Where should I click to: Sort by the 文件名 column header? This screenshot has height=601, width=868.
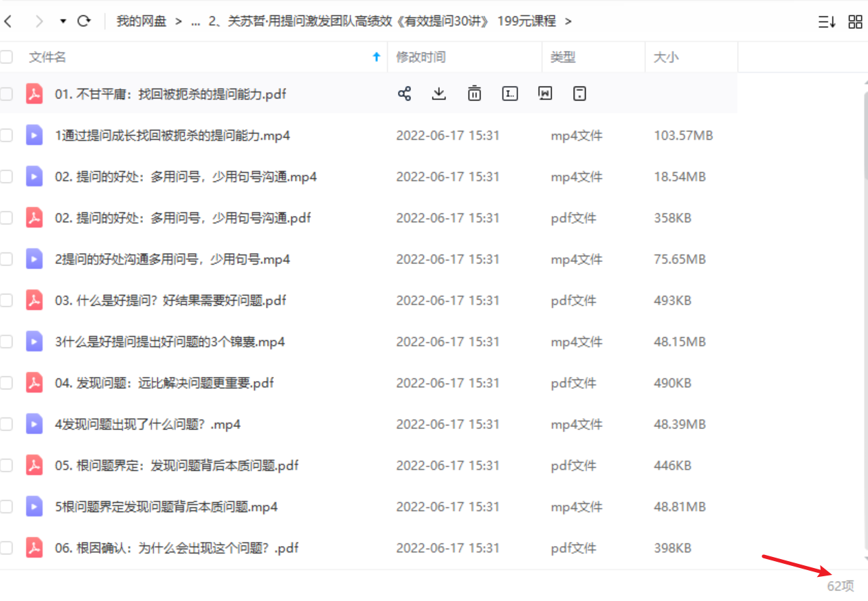click(47, 57)
